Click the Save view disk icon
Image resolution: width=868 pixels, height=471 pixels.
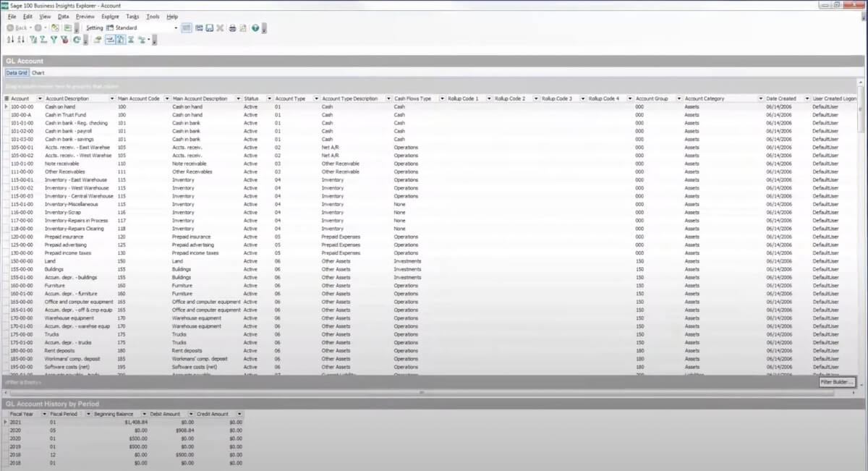pos(209,27)
